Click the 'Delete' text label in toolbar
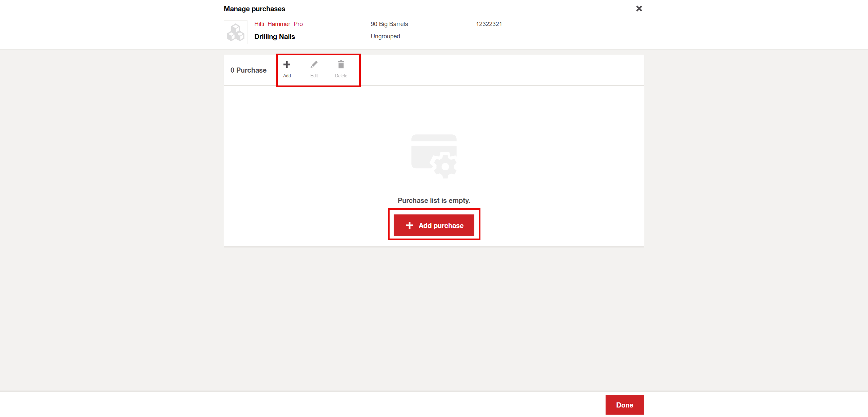This screenshot has width=868, height=417. tap(341, 76)
